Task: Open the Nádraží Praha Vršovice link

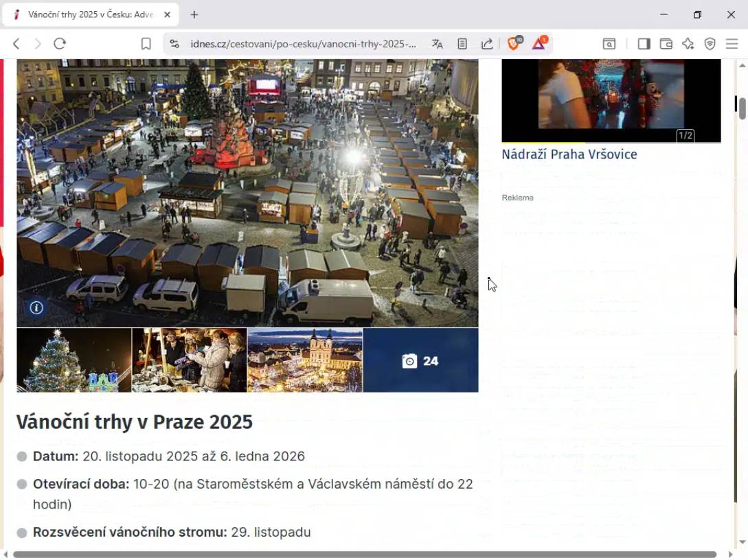Action: [569, 154]
